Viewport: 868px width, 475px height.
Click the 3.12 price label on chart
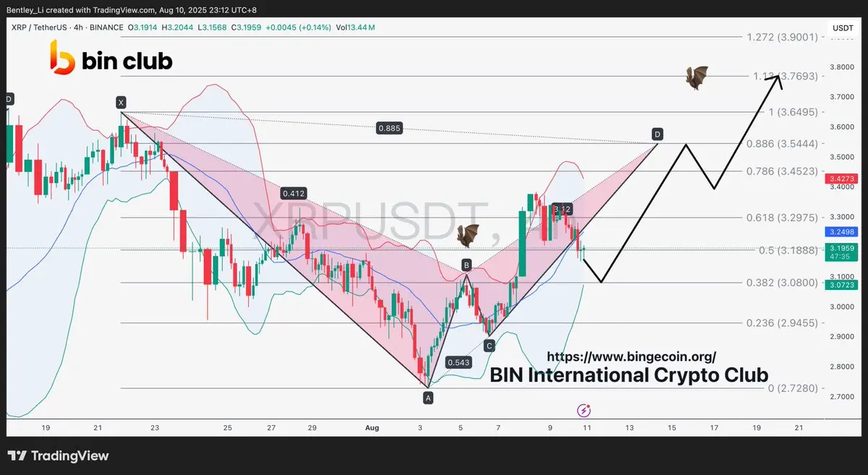[562, 210]
